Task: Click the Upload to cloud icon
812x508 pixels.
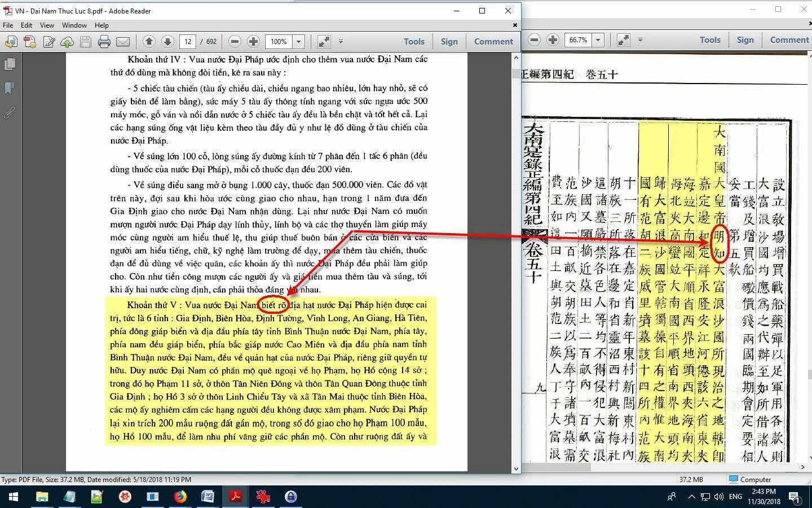Action: 67,42
